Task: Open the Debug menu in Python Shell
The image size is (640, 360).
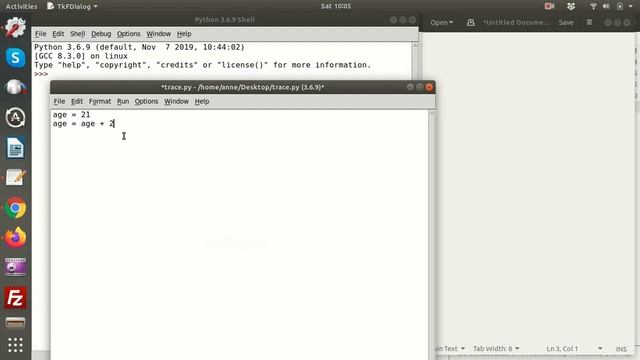Action: pyautogui.click(x=101, y=34)
